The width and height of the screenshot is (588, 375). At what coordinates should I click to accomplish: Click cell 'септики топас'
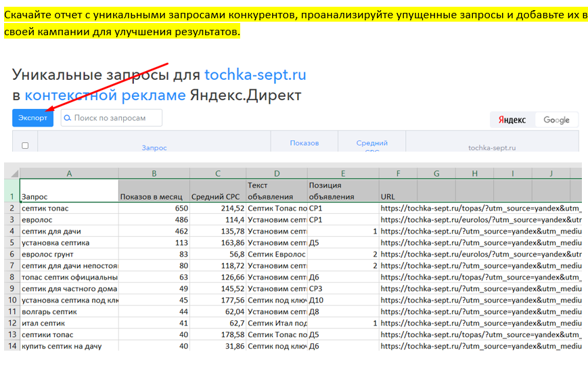[69, 334]
